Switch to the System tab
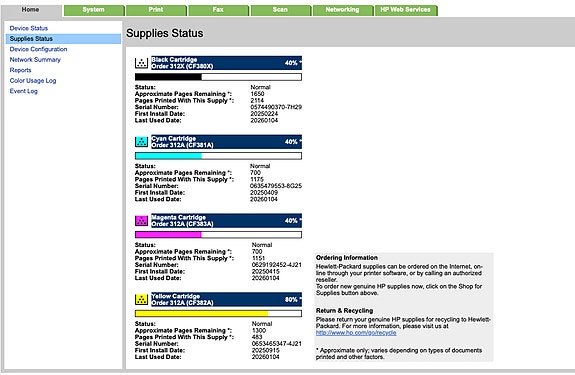 pos(94,10)
